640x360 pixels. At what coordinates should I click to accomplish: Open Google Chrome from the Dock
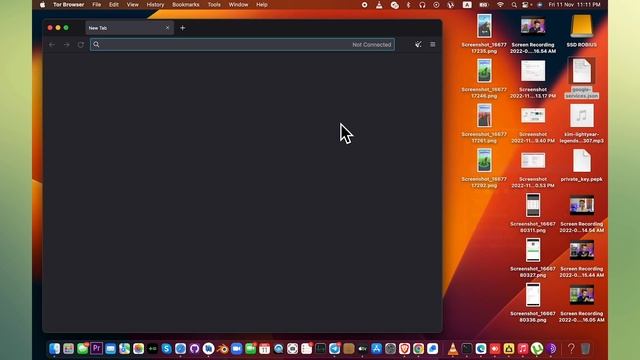click(x=418, y=348)
